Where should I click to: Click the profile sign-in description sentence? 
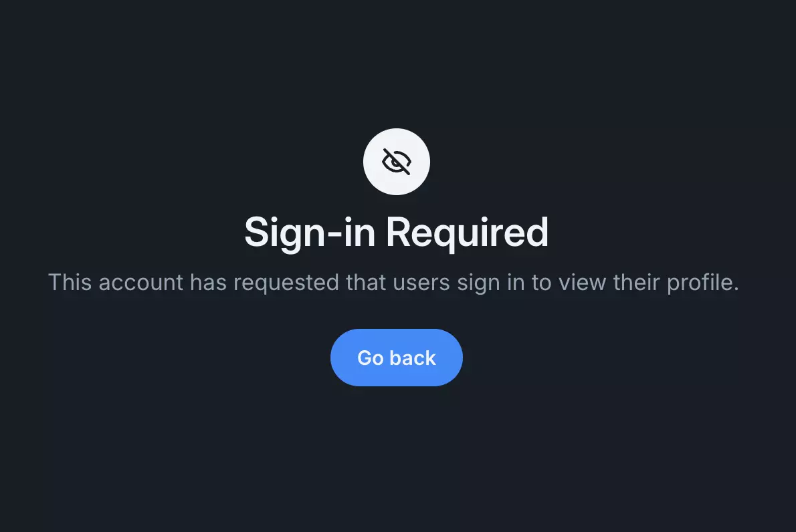coord(393,283)
